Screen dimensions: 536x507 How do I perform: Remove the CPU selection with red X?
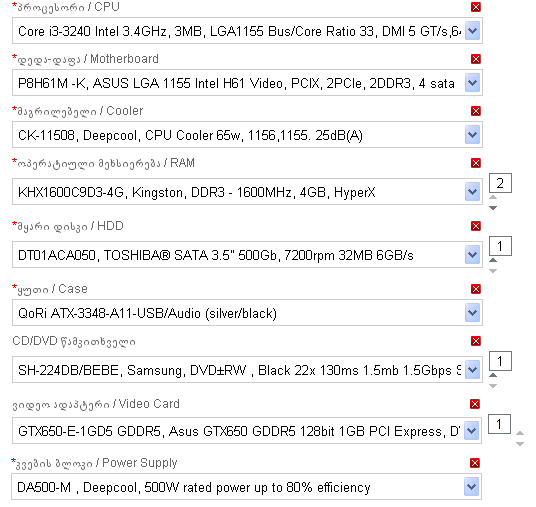pos(475,7)
